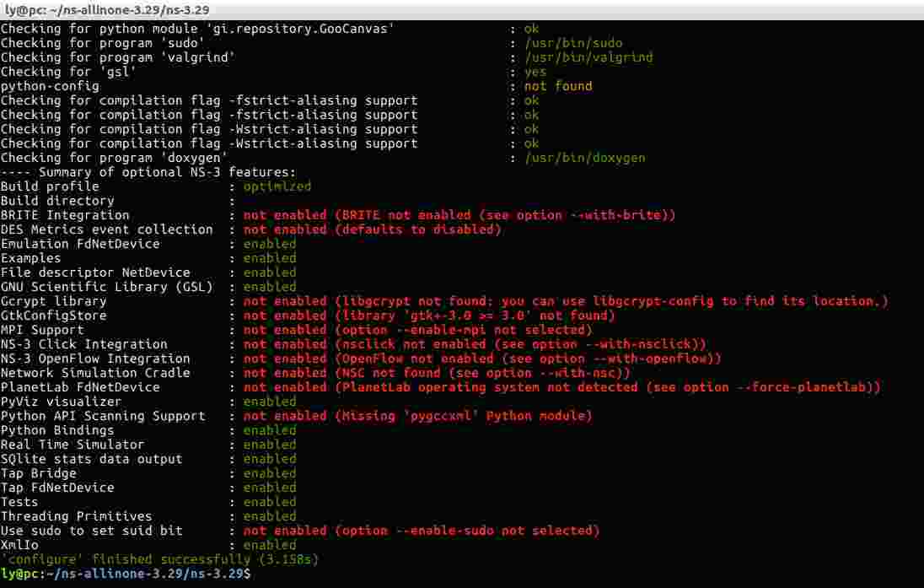Click the 'File descriptor NetDevice' label

(x=95, y=272)
